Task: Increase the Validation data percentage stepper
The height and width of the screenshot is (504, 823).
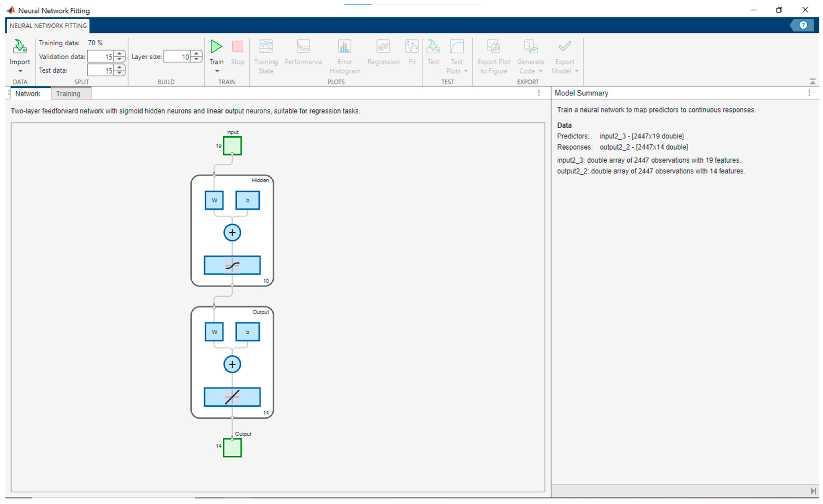Action: (x=119, y=53)
